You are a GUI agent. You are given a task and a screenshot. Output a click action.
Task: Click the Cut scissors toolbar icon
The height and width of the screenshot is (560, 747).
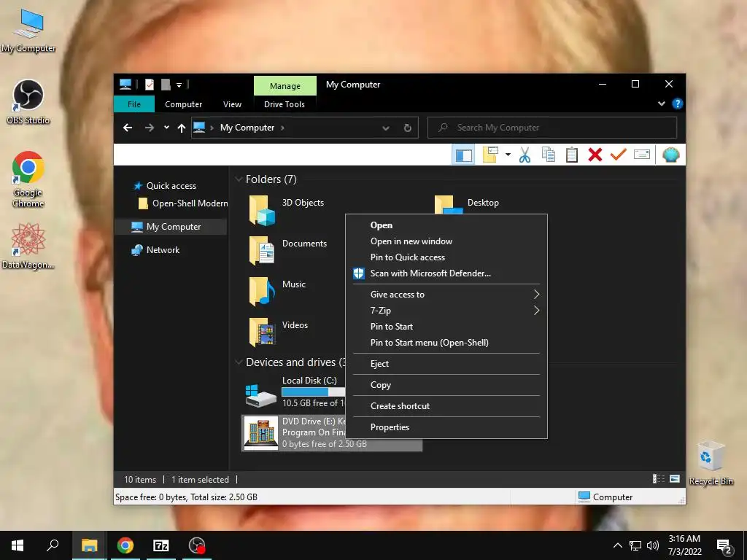tap(525, 155)
